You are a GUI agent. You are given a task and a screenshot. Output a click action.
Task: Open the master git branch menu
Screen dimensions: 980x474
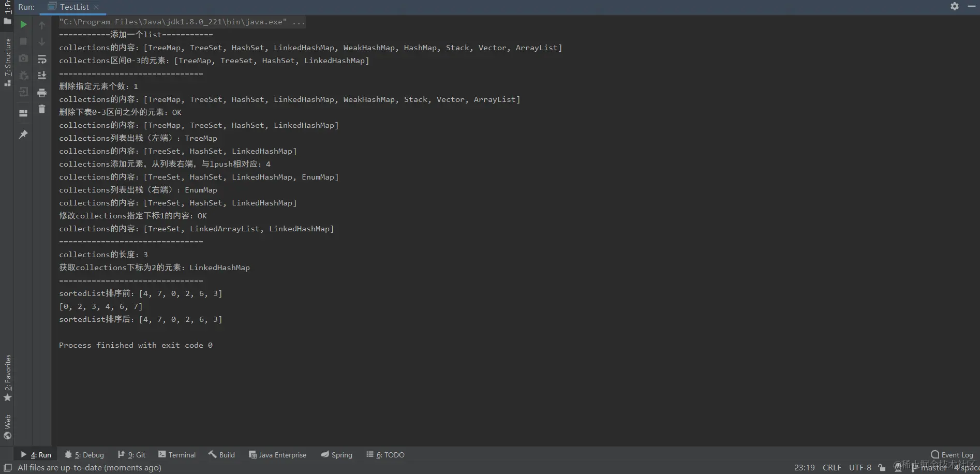click(929, 468)
